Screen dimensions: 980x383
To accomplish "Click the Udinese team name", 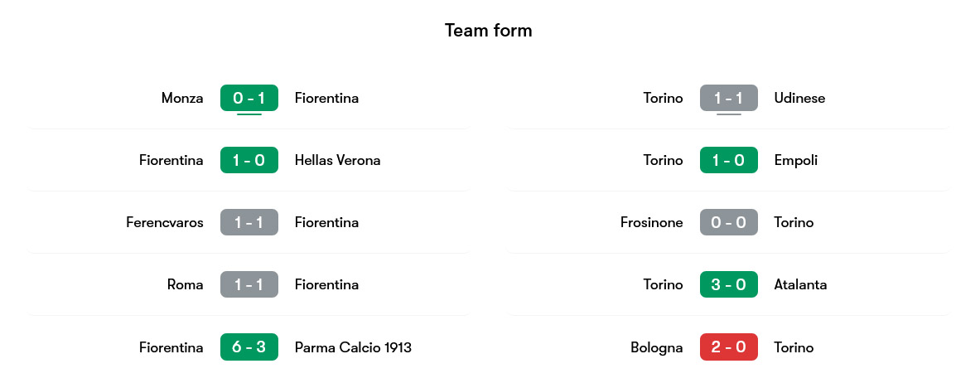I will 799,98.
